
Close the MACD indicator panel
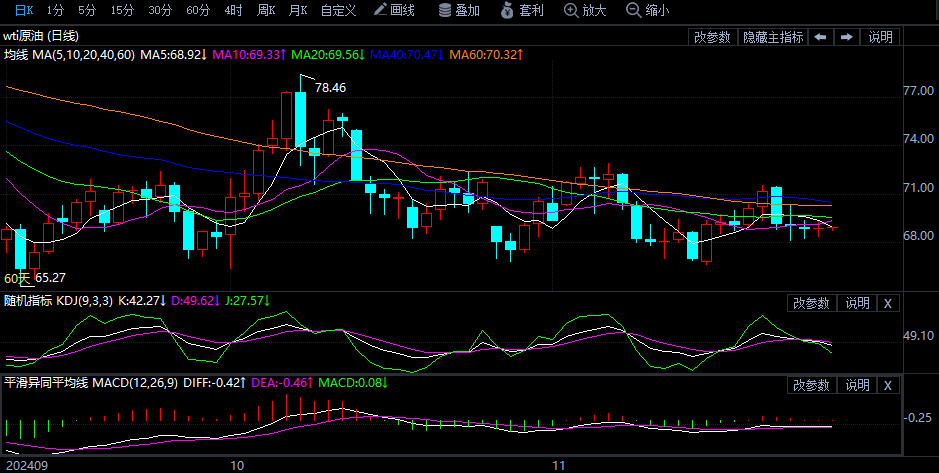888,385
